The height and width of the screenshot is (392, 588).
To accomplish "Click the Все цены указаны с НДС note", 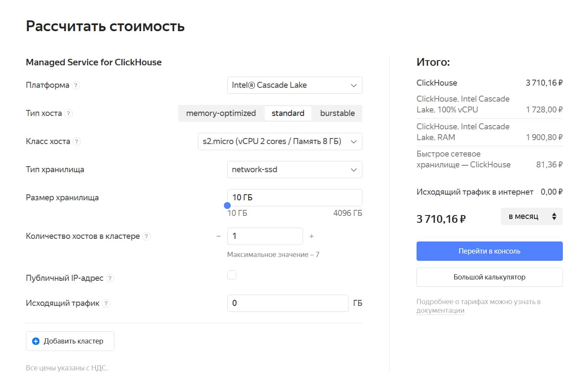I will 67,368.
